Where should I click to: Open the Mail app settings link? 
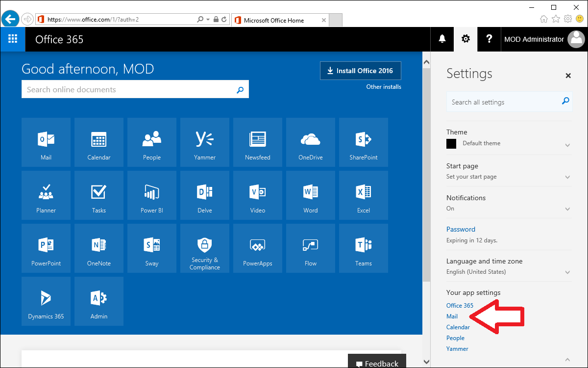tap(452, 316)
